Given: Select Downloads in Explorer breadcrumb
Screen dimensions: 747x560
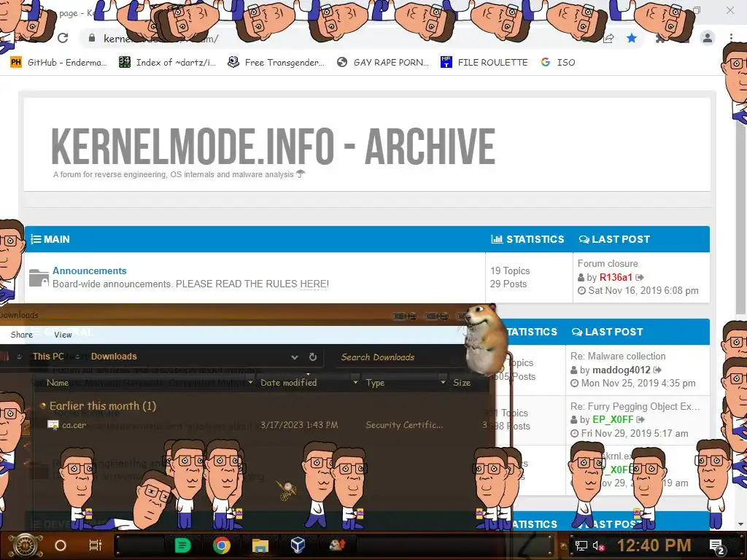Looking at the screenshot, I should [x=114, y=356].
